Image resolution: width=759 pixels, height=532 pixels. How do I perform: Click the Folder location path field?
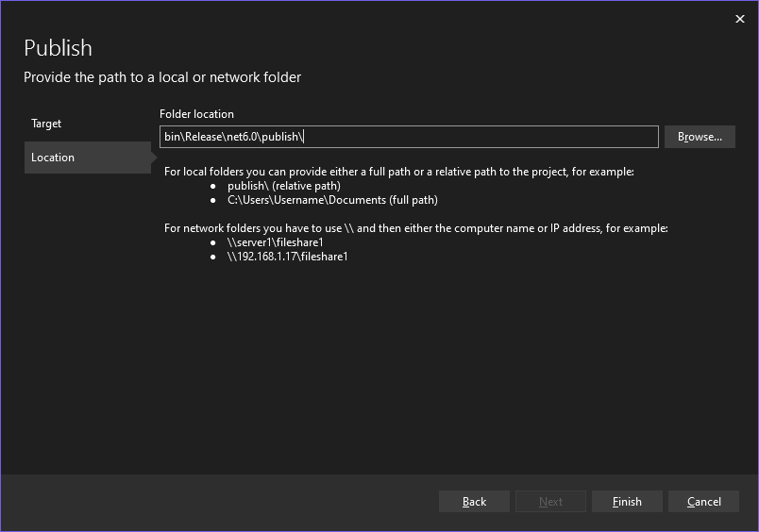(408, 137)
